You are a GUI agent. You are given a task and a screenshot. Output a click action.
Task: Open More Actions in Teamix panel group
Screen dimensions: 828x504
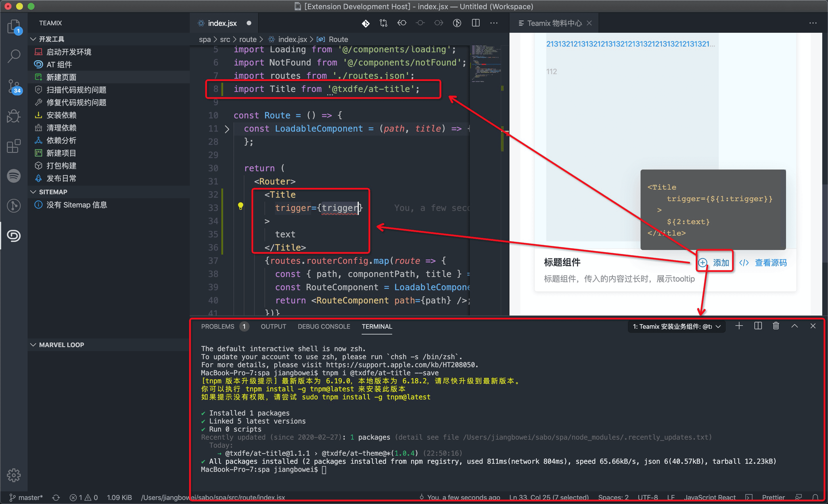pos(813,23)
